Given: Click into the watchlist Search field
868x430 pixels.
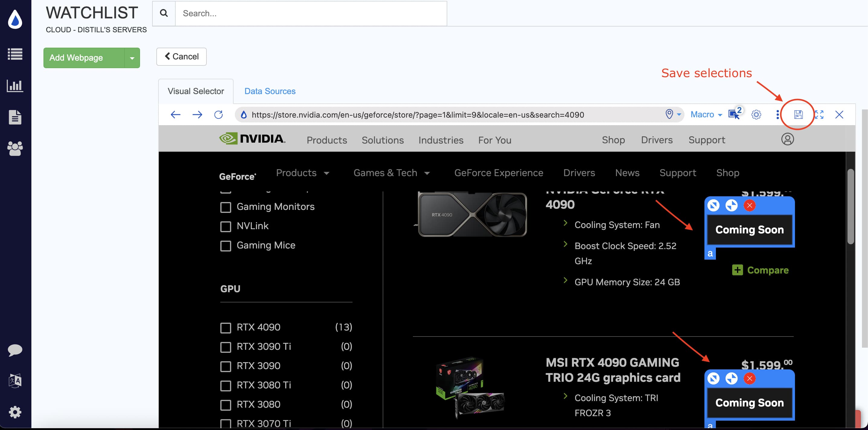Looking at the screenshot, I should tap(311, 14).
